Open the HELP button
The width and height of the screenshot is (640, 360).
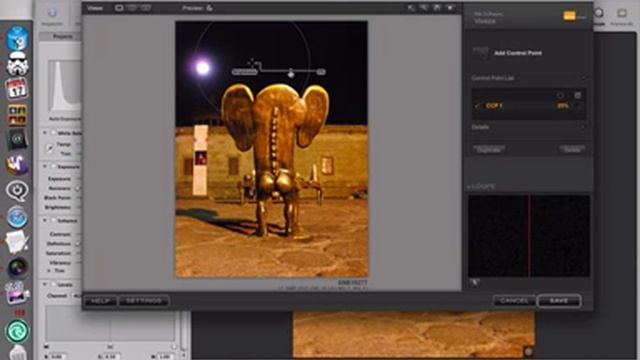(100, 301)
